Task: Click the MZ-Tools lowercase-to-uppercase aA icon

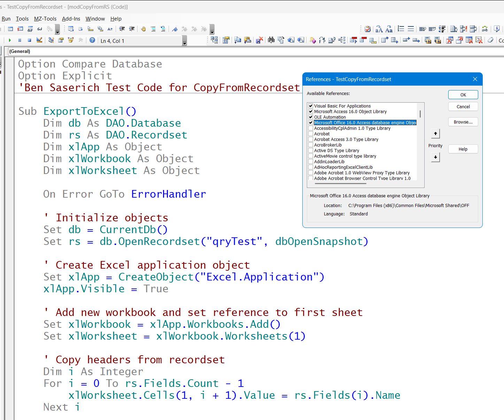Action: pyautogui.click(x=379, y=29)
